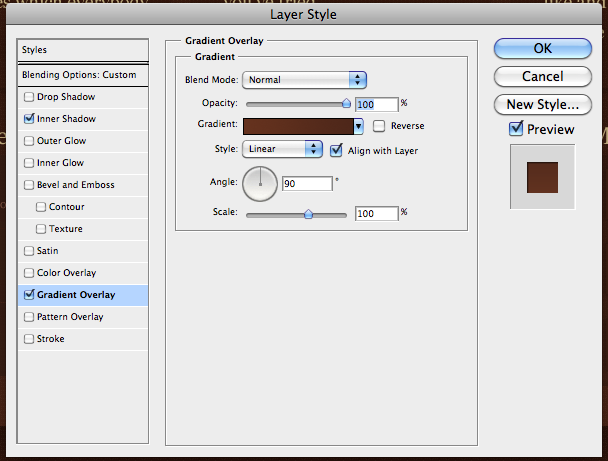Tick the Color Overlay checkbox
This screenshot has width=608, height=461.
pos(29,273)
